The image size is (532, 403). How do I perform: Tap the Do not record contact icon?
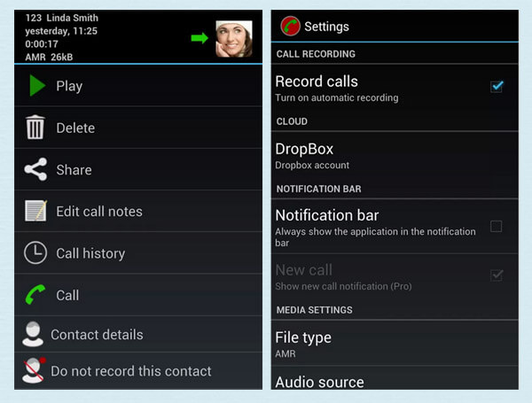pos(34,370)
